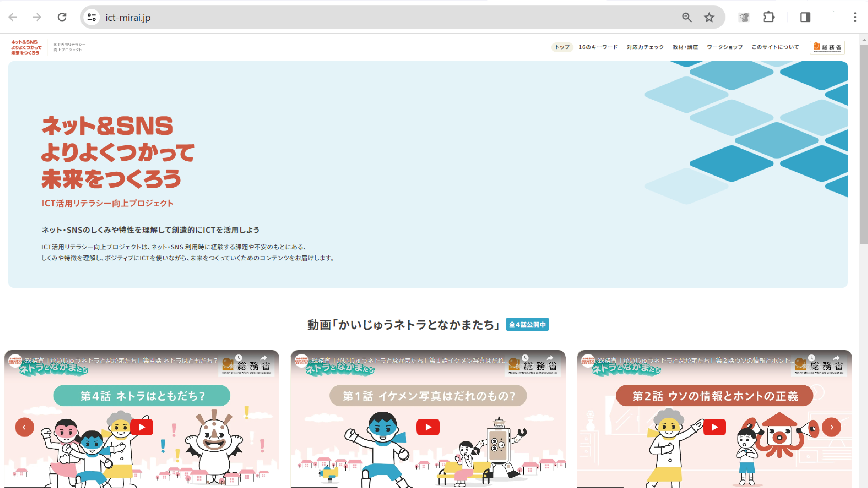Click the 動画「かいじゅうネトラとなかまたち」 heading
868x488 pixels.
[x=404, y=325]
